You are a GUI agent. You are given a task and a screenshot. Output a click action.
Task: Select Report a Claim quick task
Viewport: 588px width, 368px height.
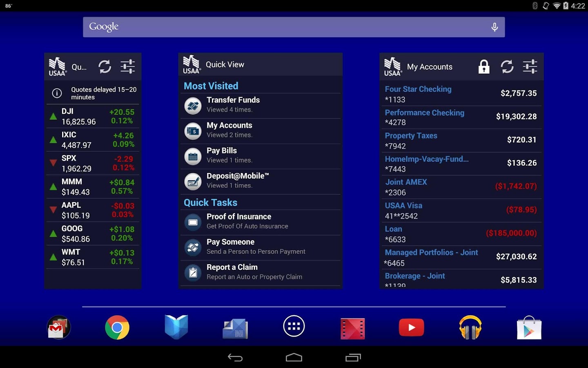coord(261,273)
